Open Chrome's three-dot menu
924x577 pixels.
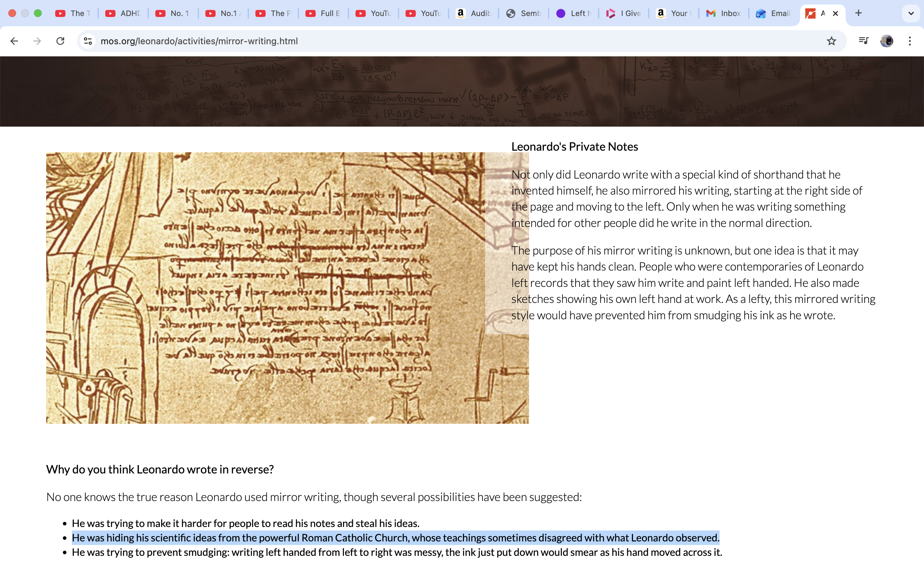[x=910, y=41]
